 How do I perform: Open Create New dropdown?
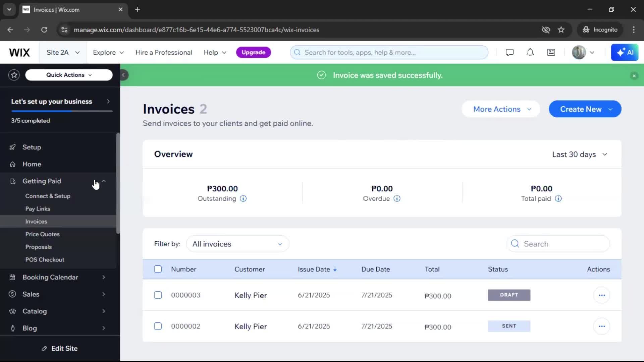585,109
